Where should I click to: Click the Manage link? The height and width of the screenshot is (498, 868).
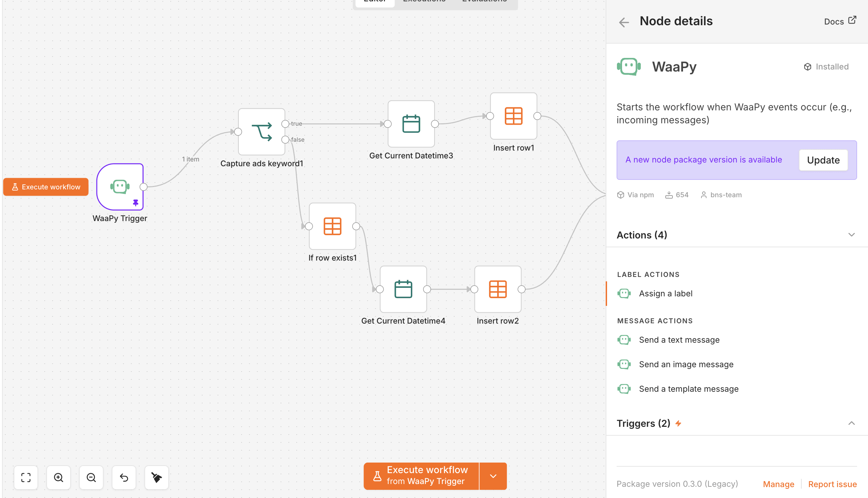pyautogui.click(x=778, y=484)
